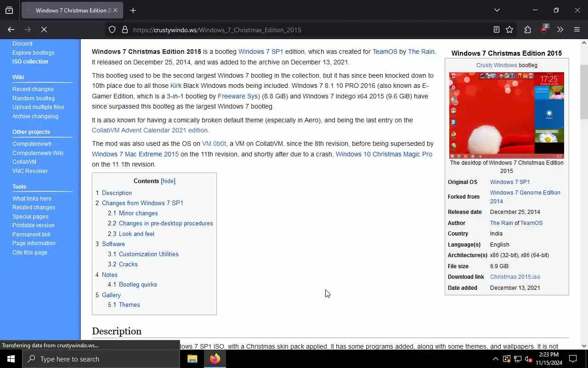The image size is (588, 368).
Task: Open the Extensions puzzle icon
Action: (x=527, y=30)
